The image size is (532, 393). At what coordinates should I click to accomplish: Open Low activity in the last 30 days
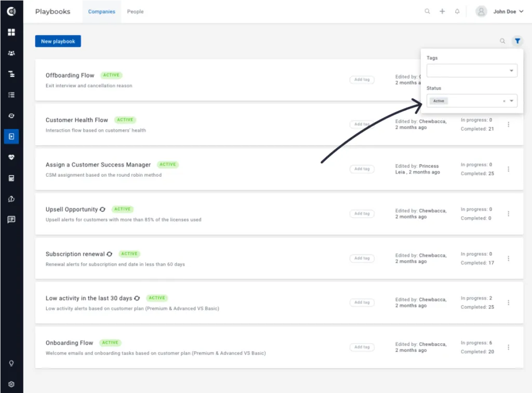89,298
